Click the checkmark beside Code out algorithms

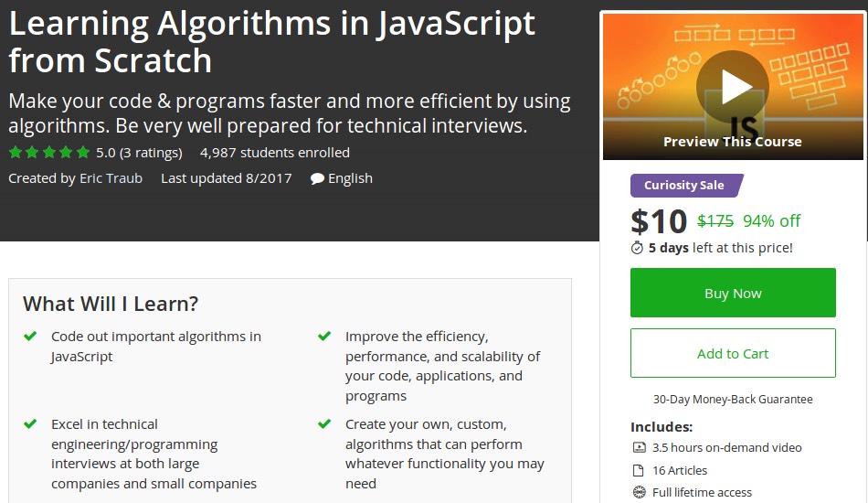pyautogui.click(x=30, y=337)
